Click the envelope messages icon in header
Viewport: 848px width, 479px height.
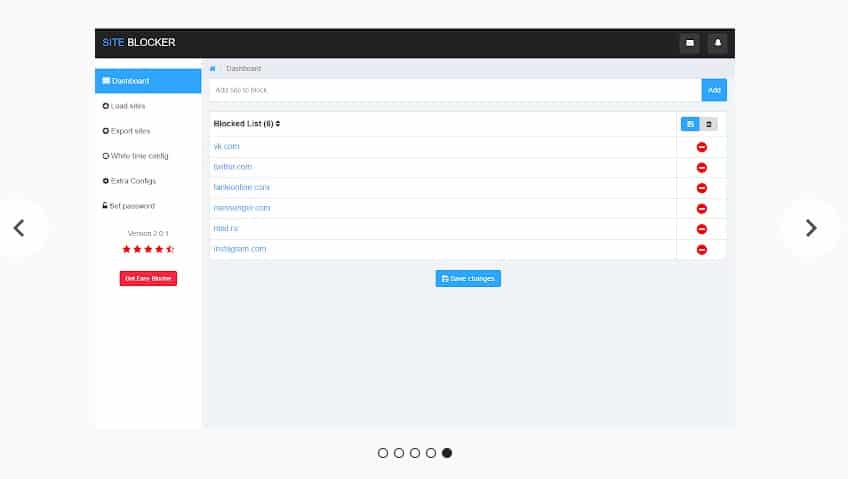click(690, 43)
